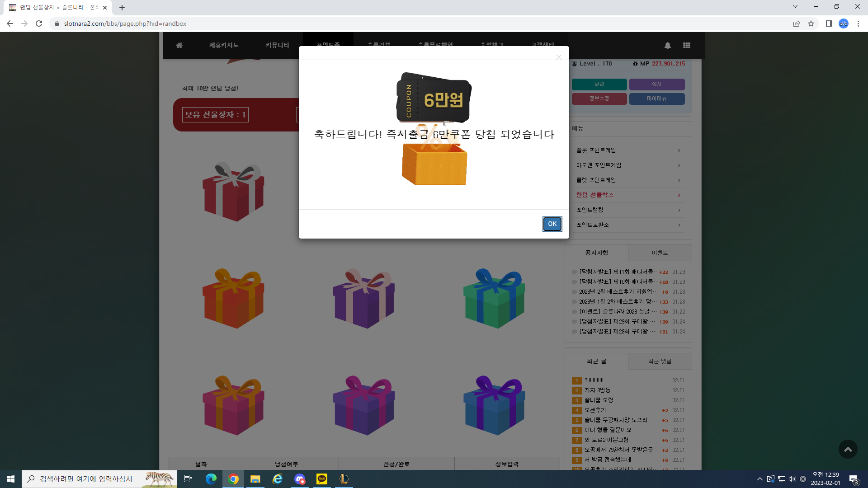
Task: Confirm the prize dialog with OK
Action: [x=552, y=224]
